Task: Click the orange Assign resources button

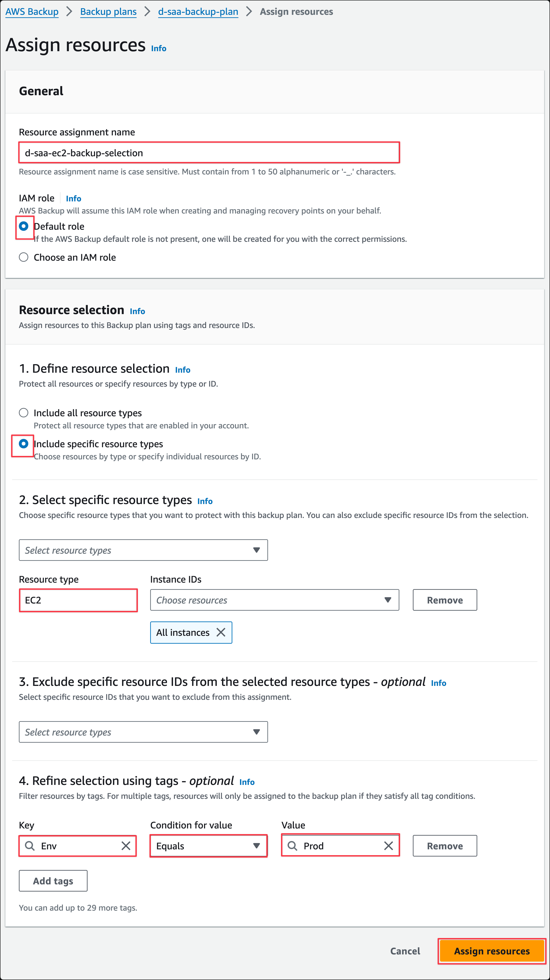Action: (x=491, y=951)
